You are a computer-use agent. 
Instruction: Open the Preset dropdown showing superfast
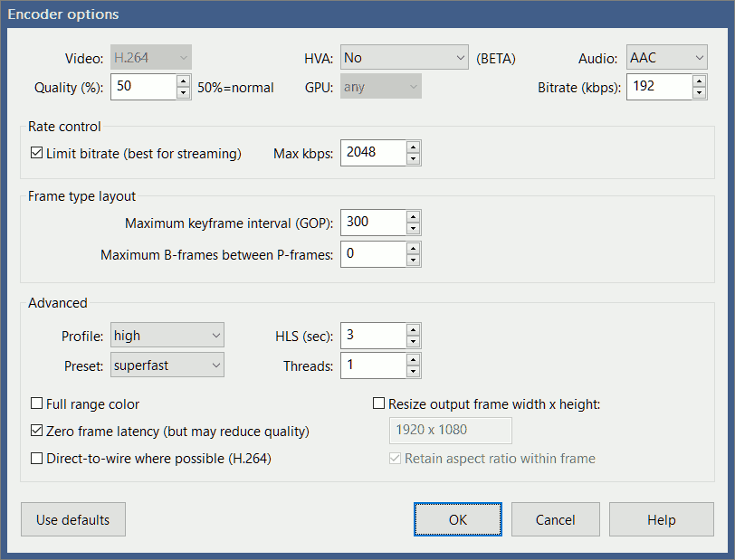(167, 365)
